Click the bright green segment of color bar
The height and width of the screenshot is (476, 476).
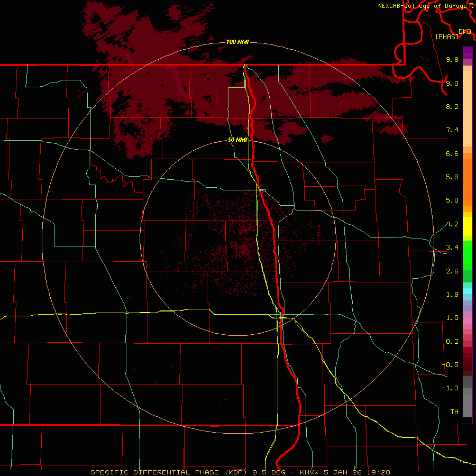click(x=467, y=255)
